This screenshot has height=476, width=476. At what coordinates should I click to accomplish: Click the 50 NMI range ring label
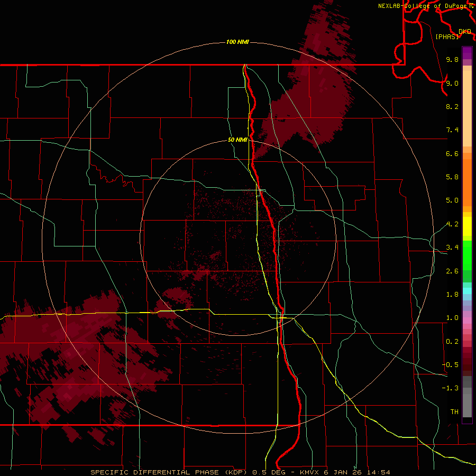click(237, 140)
